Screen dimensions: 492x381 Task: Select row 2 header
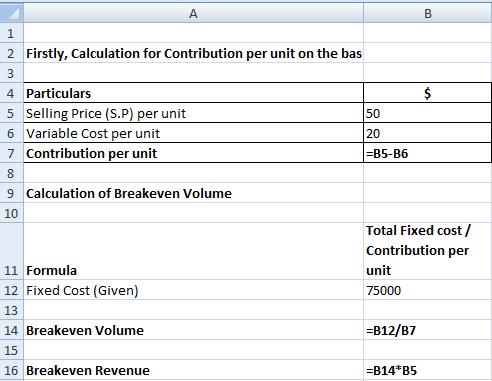point(12,53)
